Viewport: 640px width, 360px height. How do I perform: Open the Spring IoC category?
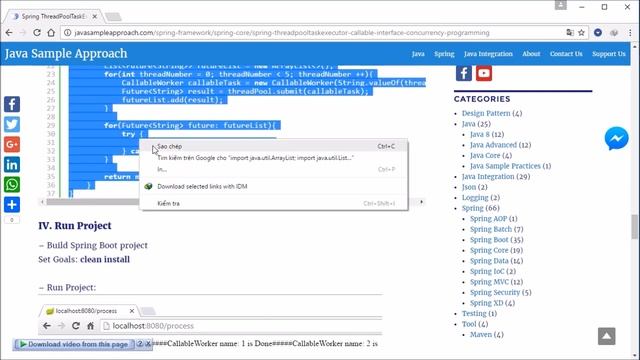click(487, 271)
